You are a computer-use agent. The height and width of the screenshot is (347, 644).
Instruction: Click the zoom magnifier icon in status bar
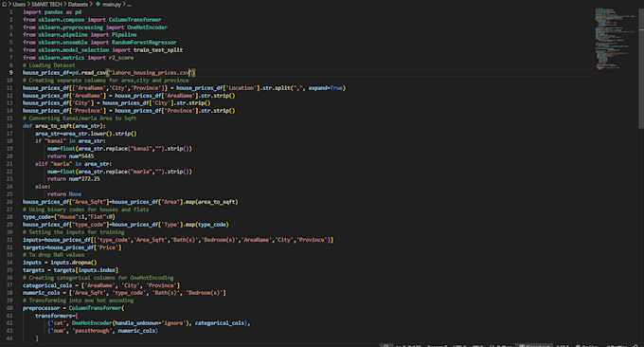click(x=386, y=346)
